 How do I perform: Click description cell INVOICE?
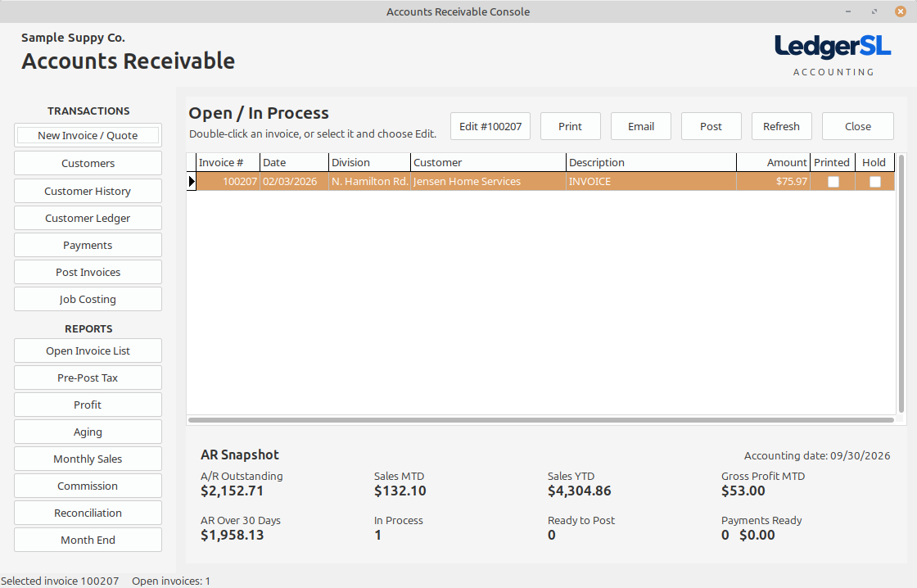pos(651,181)
